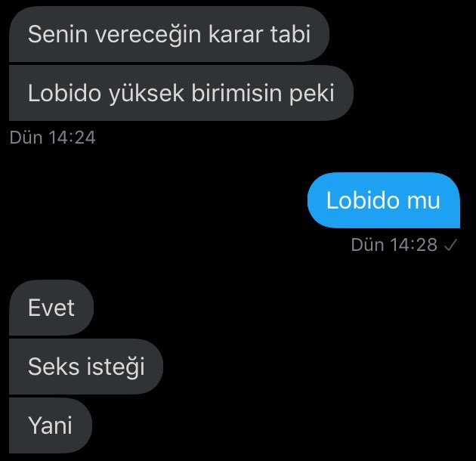Tap the "Evet" message bubble
Image resolution: width=476 pixels, height=461 pixels.
pyautogui.click(x=51, y=308)
